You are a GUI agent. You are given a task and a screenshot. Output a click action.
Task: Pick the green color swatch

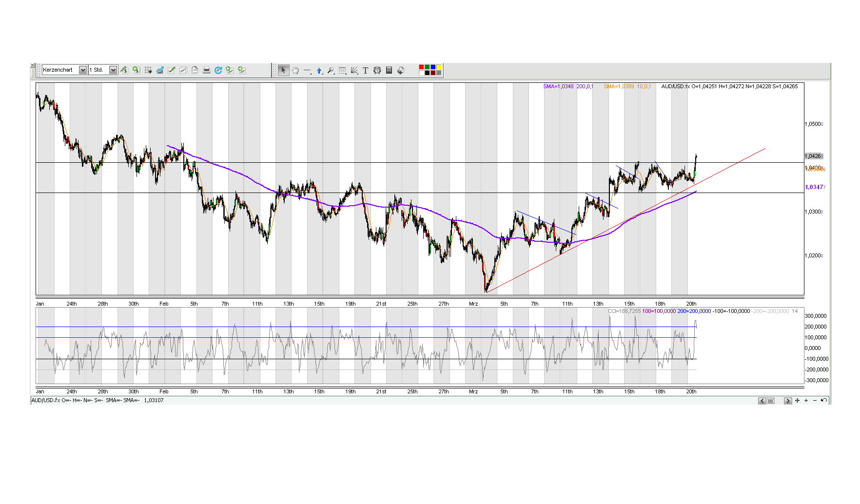pyautogui.click(x=427, y=67)
